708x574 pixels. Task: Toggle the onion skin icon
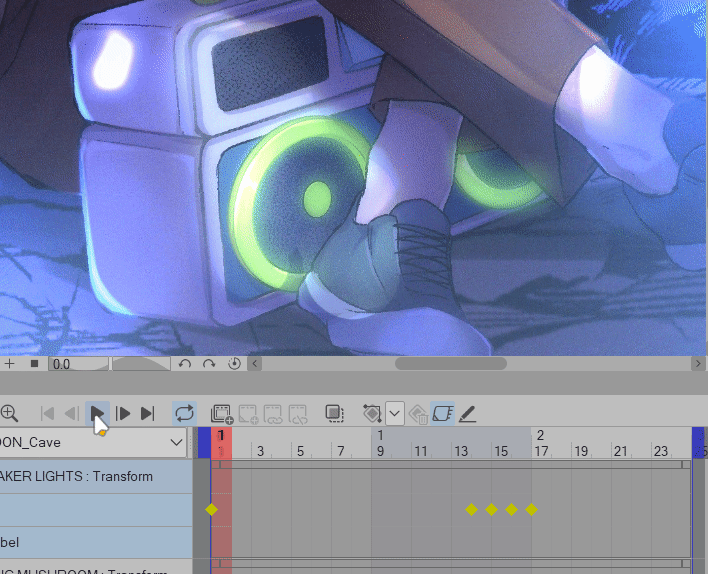click(x=335, y=413)
